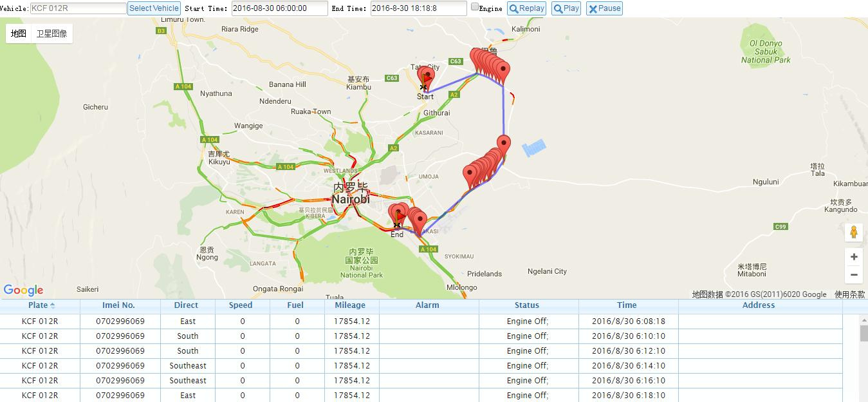The height and width of the screenshot is (402, 868).
Task: Sort by Alarm column header
Action: pyautogui.click(x=429, y=305)
